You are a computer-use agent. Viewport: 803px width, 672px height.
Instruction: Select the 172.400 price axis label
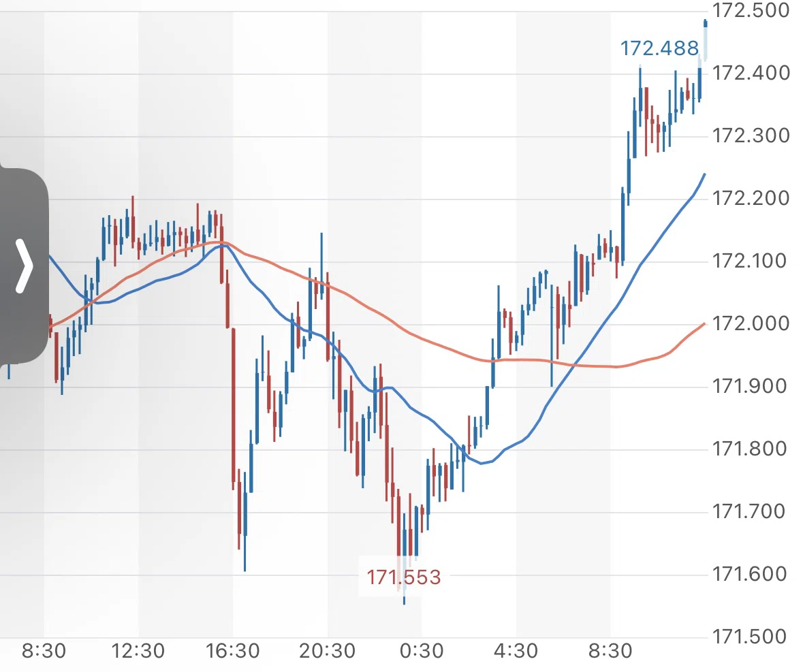[x=751, y=73]
